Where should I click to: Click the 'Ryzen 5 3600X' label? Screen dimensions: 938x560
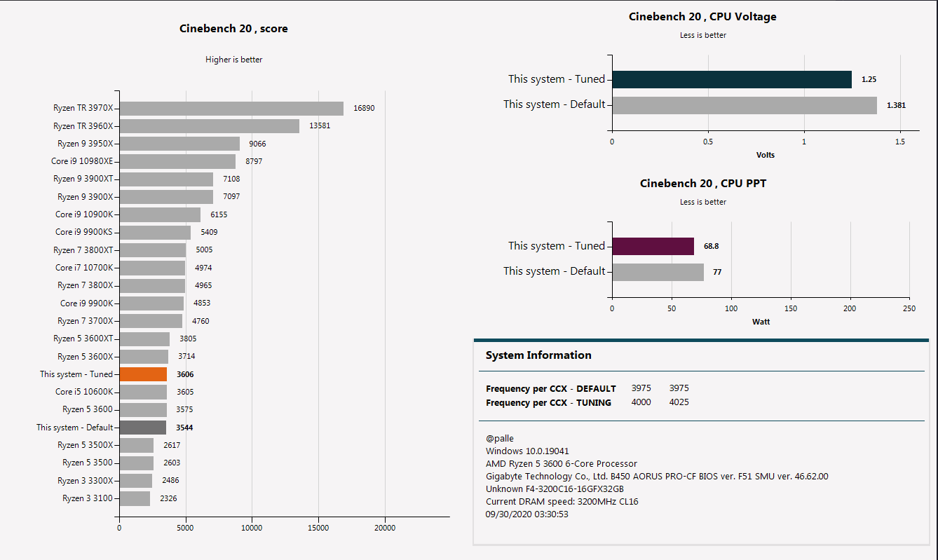[x=85, y=357]
